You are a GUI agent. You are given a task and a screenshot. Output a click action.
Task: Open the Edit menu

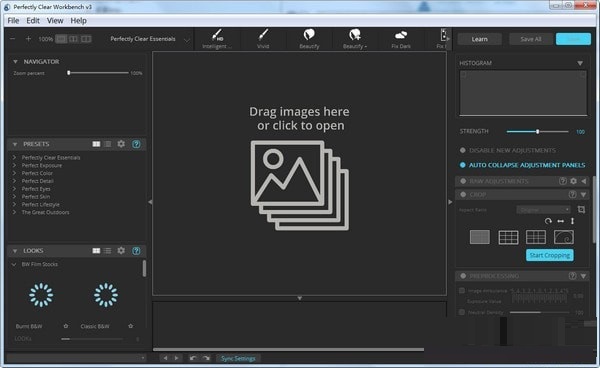coord(33,21)
